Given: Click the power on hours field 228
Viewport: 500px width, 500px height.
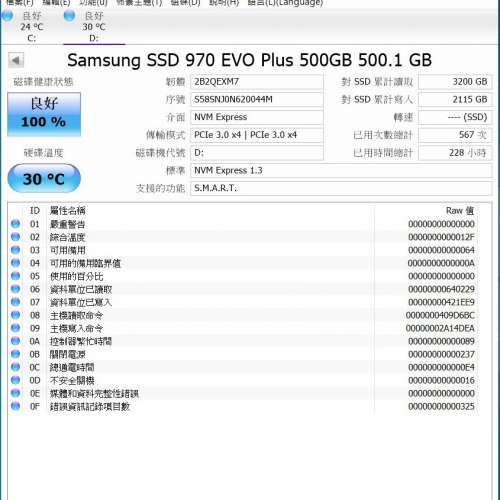Looking at the screenshot, I should (455, 153).
